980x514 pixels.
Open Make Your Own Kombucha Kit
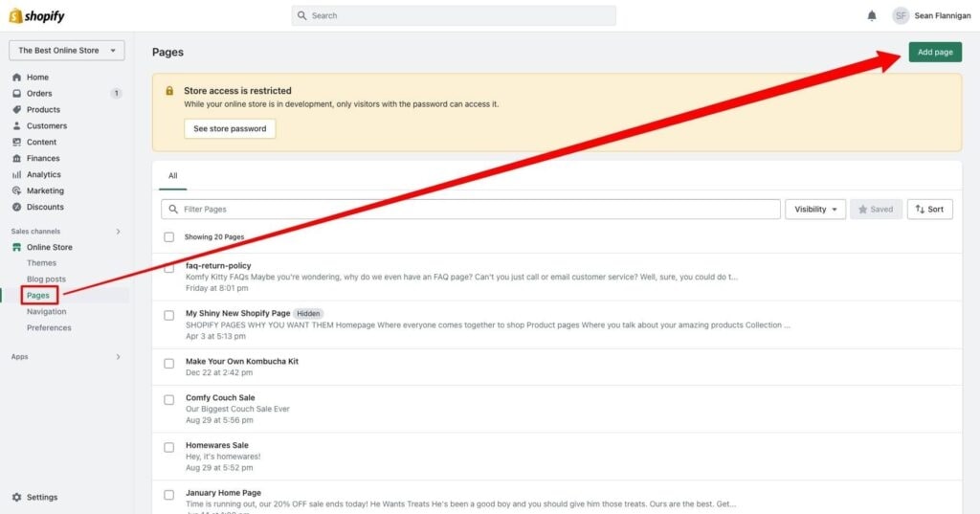tap(242, 362)
